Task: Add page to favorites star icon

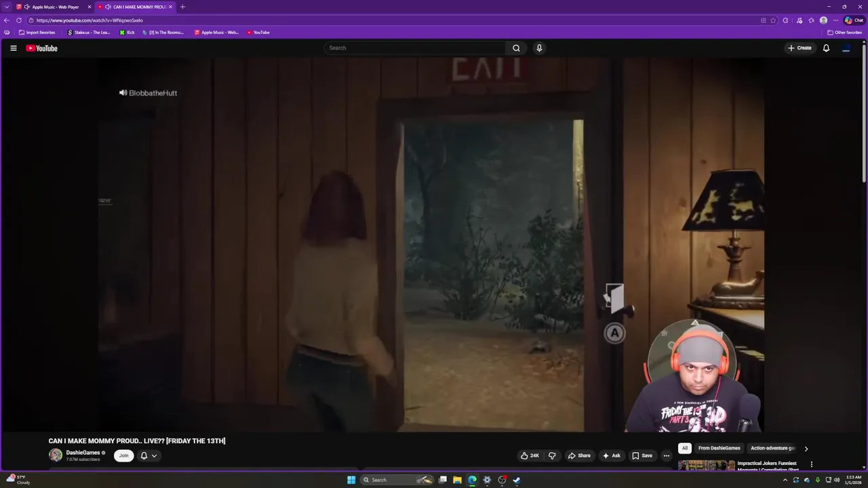Action: coord(773,20)
